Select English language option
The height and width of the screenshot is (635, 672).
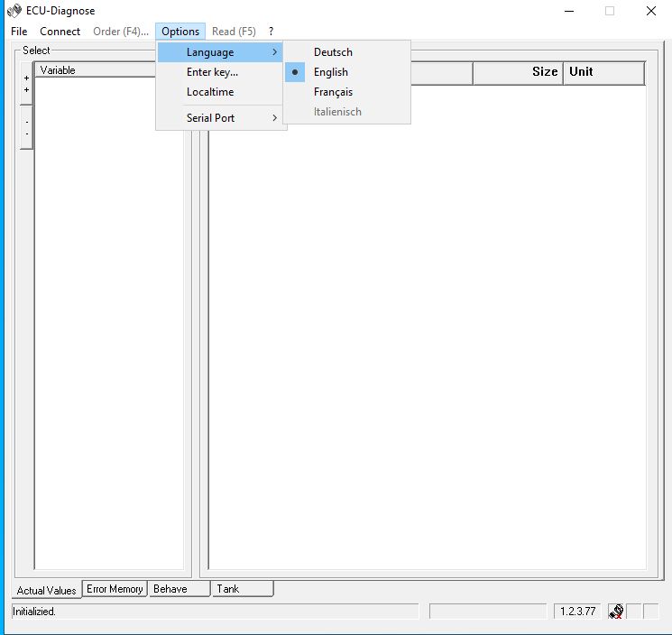pos(347,72)
